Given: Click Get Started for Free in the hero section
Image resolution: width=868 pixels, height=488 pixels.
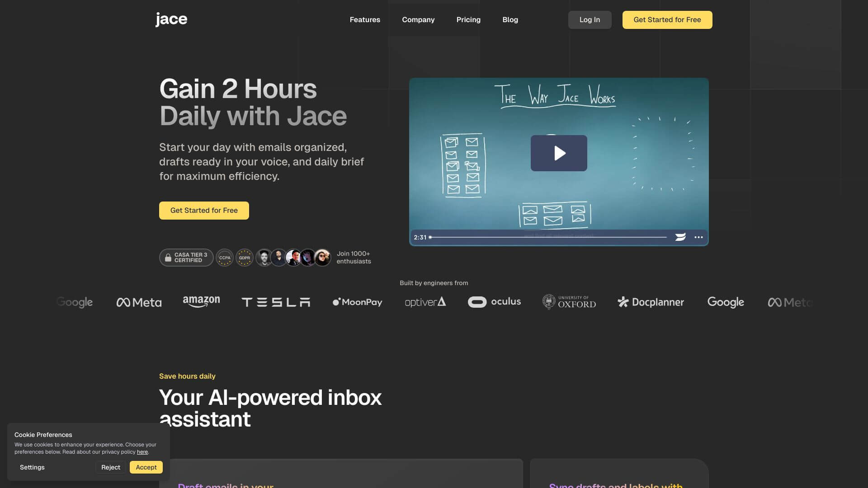Looking at the screenshot, I should pos(204,210).
